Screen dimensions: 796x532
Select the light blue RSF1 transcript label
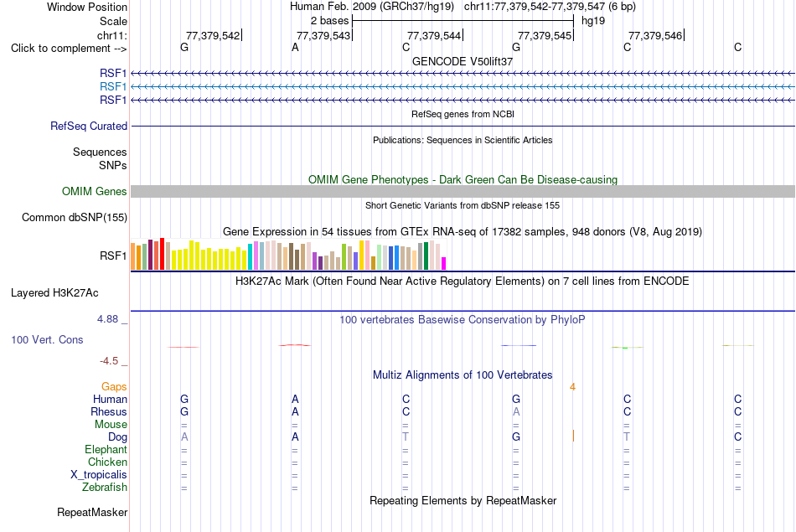pyautogui.click(x=113, y=87)
